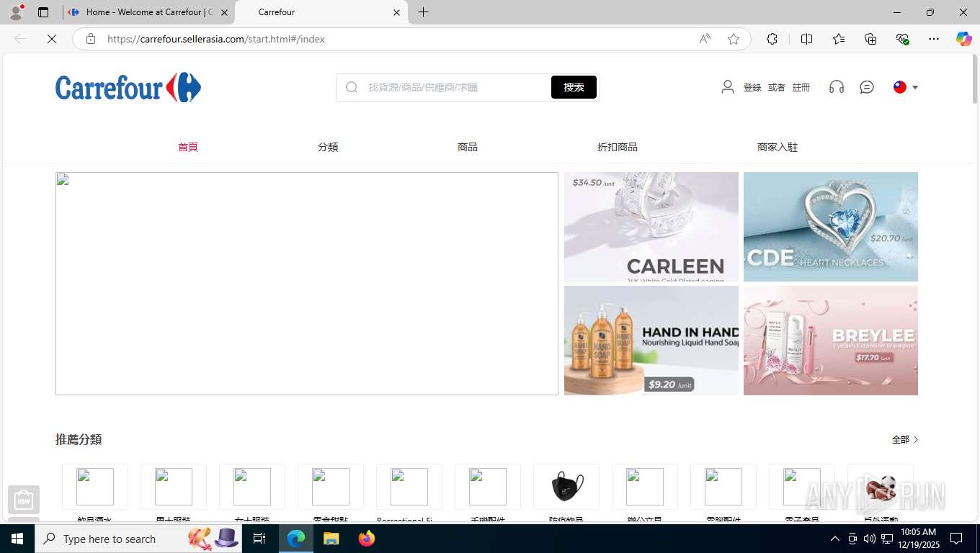Open the CDE heart necklaces banner
The image size is (980, 553).
pos(831,227)
